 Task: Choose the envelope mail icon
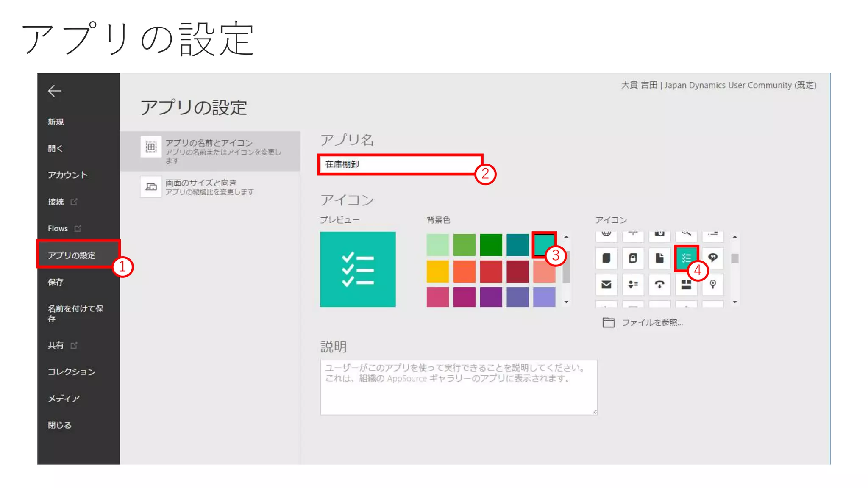click(x=606, y=284)
